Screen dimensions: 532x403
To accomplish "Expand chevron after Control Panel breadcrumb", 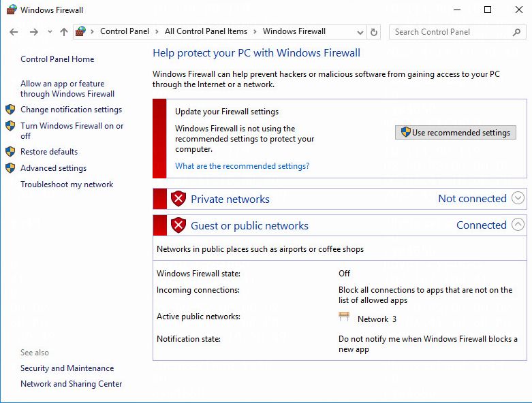I will tap(157, 32).
